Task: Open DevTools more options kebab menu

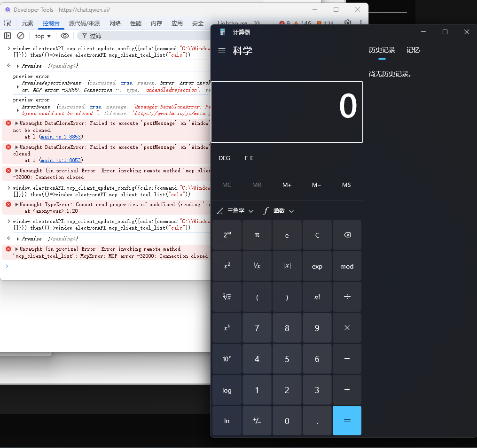Action: click(x=361, y=23)
